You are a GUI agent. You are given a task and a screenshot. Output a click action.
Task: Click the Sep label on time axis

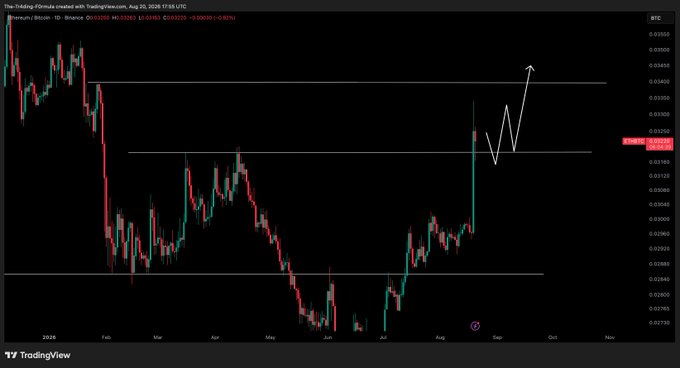point(497,337)
